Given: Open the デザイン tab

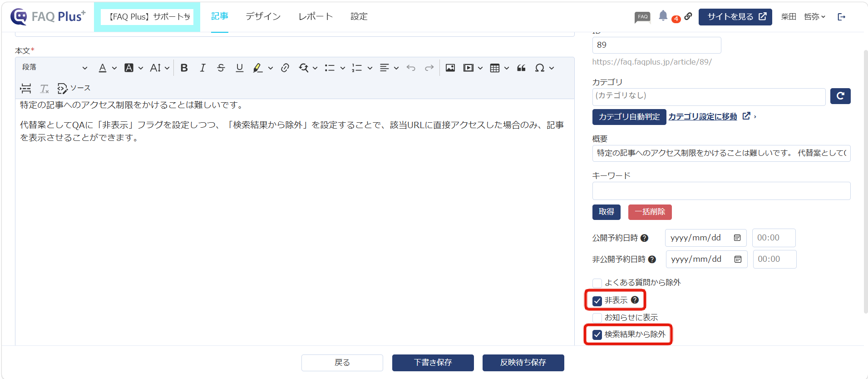Looking at the screenshot, I should click(x=263, y=16).
